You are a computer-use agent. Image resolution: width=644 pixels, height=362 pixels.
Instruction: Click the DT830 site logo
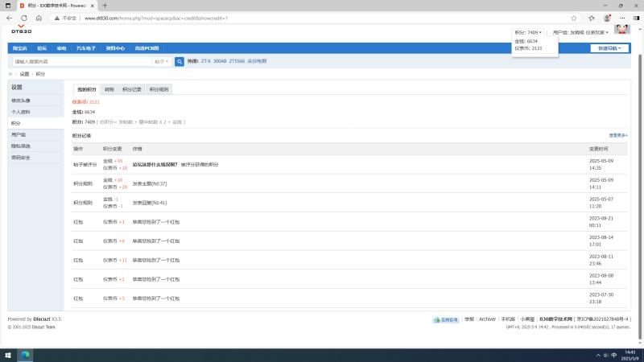coord(20,31)
